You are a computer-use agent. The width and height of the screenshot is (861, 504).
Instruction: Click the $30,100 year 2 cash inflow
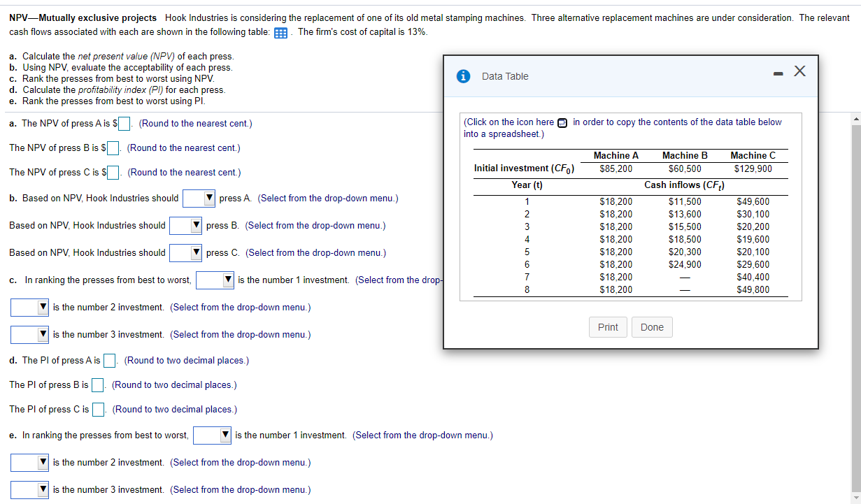point(753,214)
